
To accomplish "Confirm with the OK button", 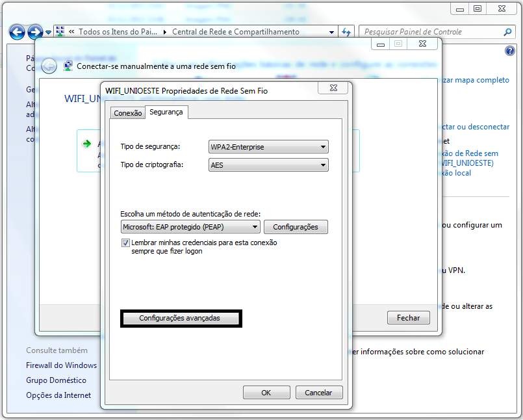I will pyautogui.click(x=266, y=393).
